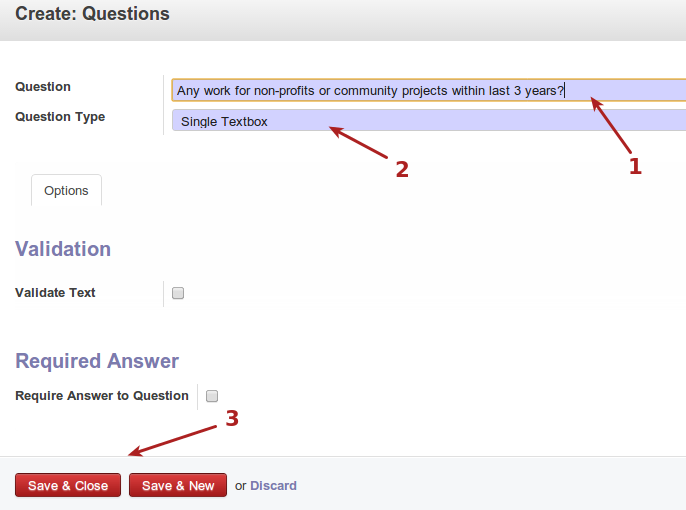
Task: Click the "Validate Text" label
Action: [x=55, y=293]
